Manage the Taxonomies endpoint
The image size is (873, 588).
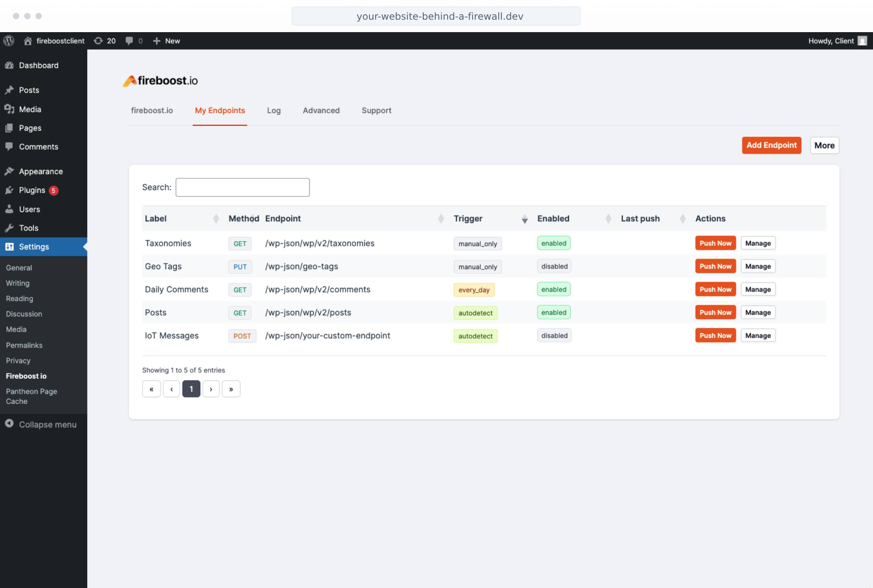coord(758,243)
